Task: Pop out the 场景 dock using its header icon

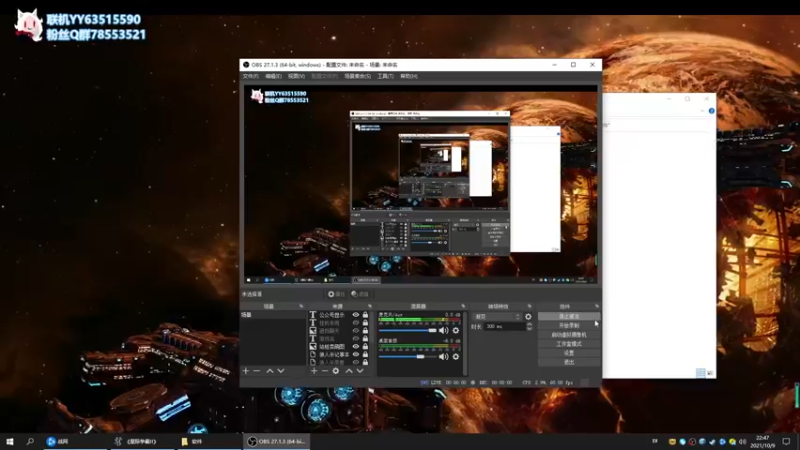Action: [x=301, y=306]
